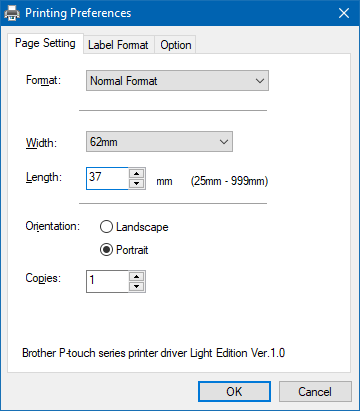Click the chevron arrow on Width combo box
The height and width of the screenshot is (411, 360).
pyautogui.click(x=224, y=142)
